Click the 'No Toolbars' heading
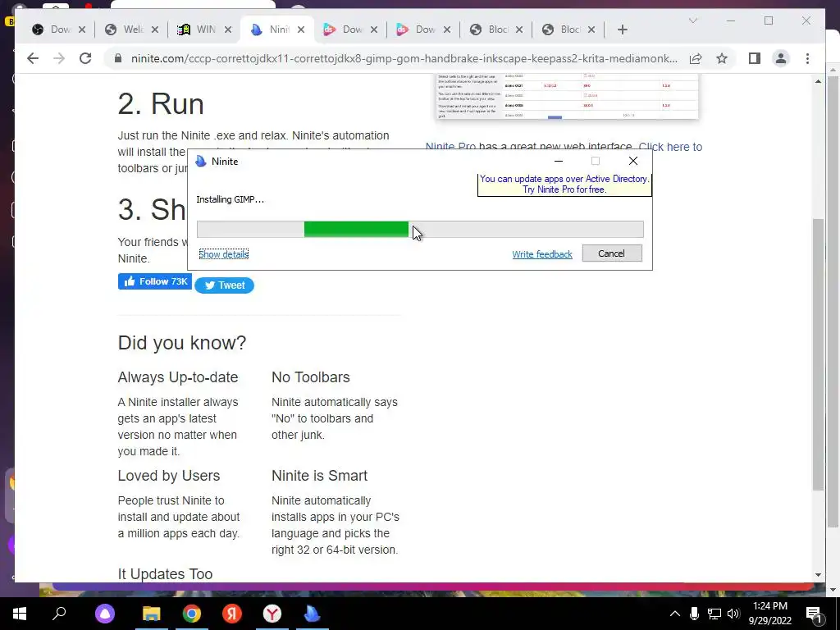 point(311,377)
